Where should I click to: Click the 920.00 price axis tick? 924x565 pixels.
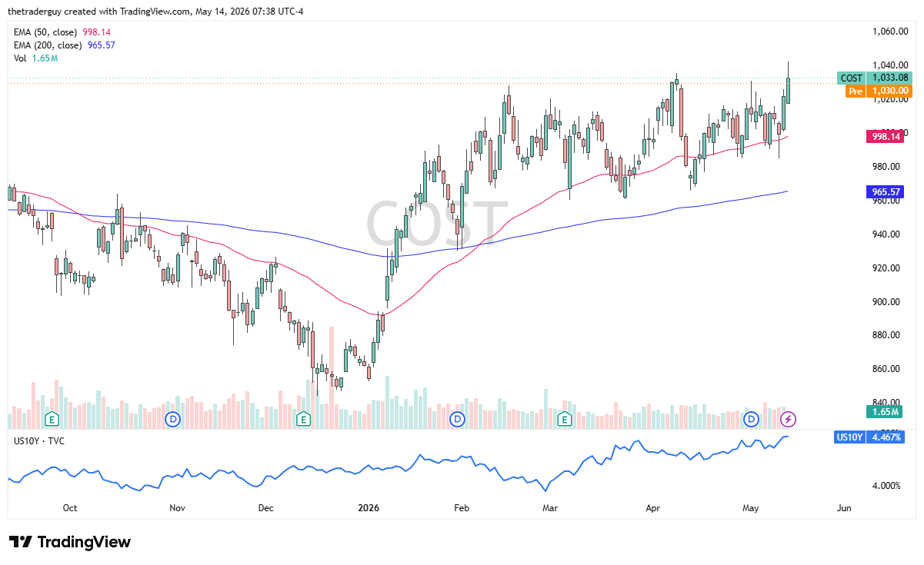(x=886, y=268)
